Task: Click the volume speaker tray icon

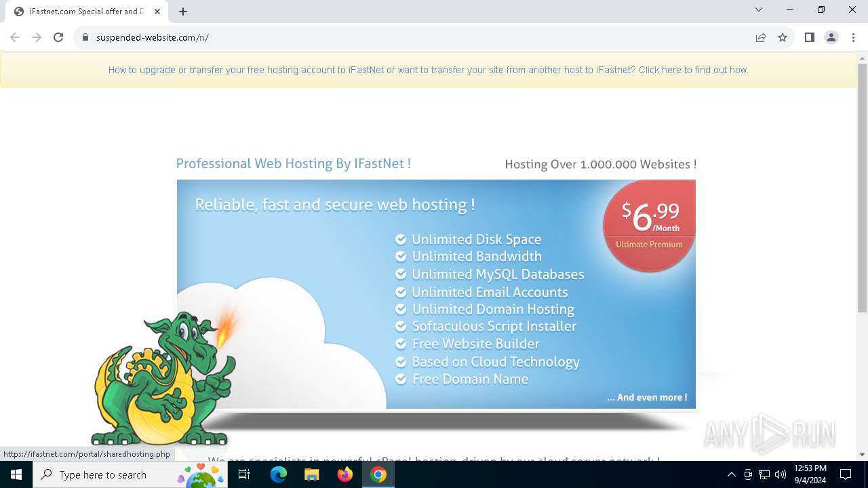Action: 781,474
